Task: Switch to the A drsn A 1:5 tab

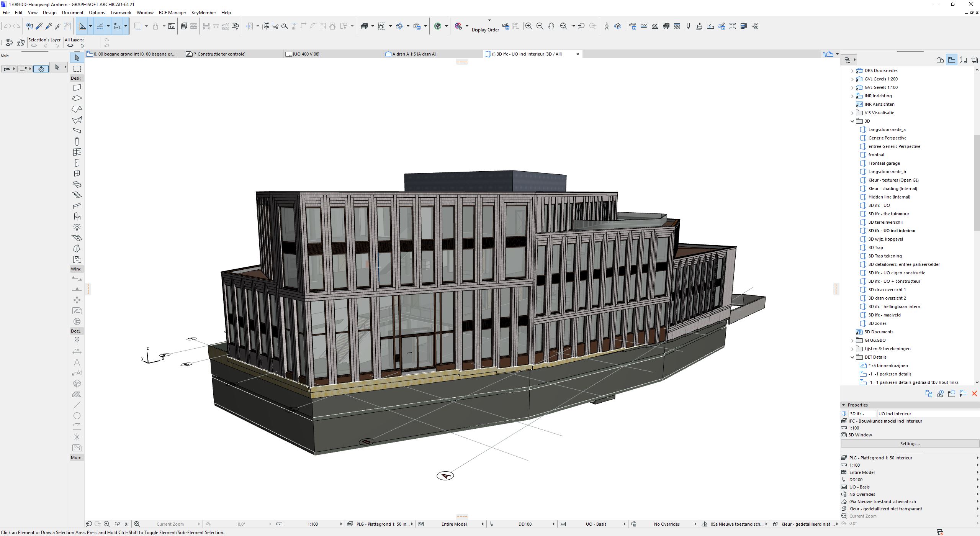Action: point(433,54)
